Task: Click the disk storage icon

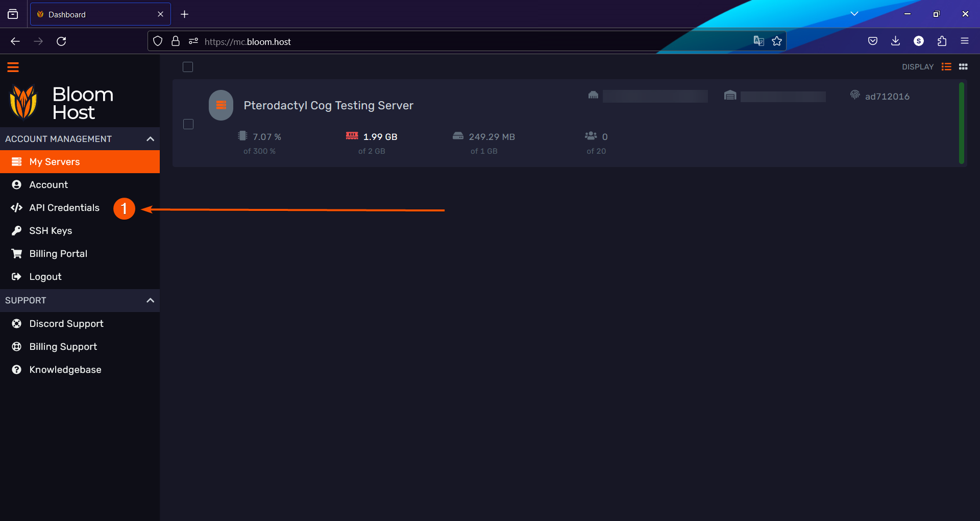Action: tap(458, 136)
